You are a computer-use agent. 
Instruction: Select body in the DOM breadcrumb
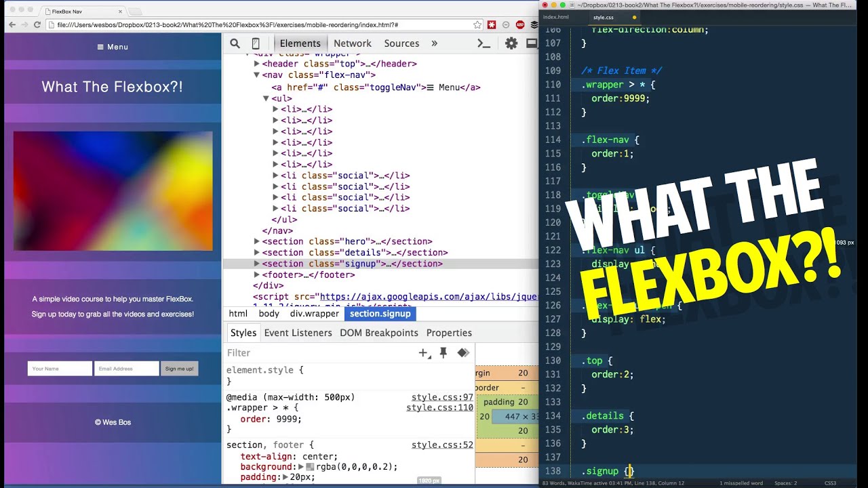coord(269,314)
